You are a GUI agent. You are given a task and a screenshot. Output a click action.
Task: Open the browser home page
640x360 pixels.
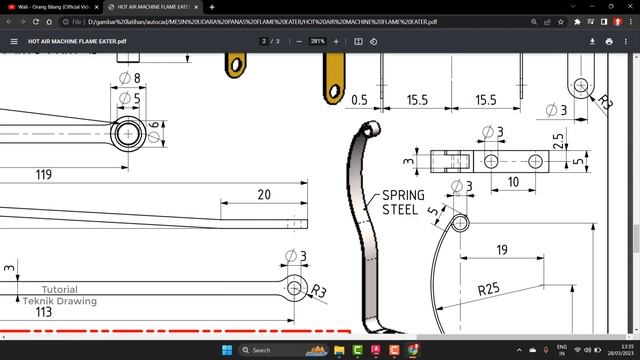click(49, 22)
